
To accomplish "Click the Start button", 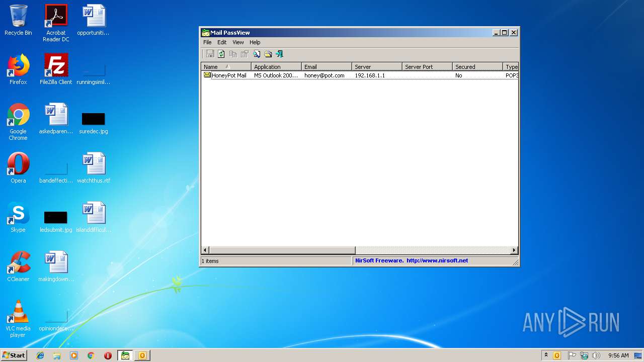I will 14,355.
